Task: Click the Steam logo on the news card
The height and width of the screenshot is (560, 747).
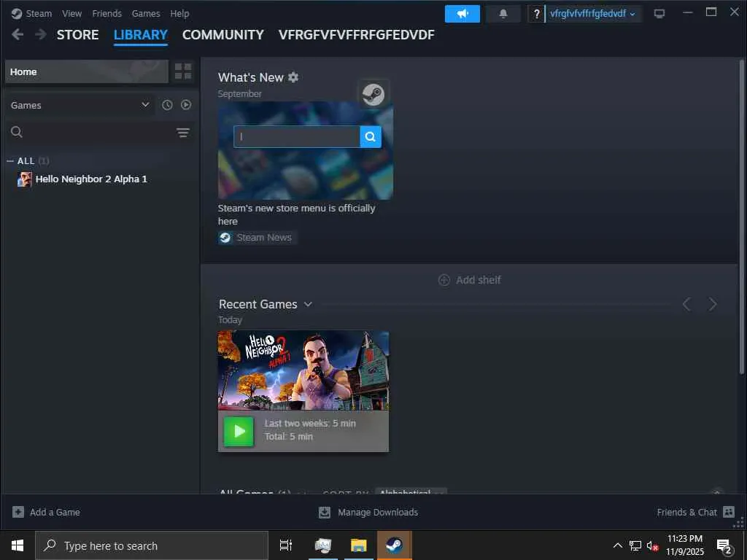Action: pyautogui.click(x=373, y=94)
